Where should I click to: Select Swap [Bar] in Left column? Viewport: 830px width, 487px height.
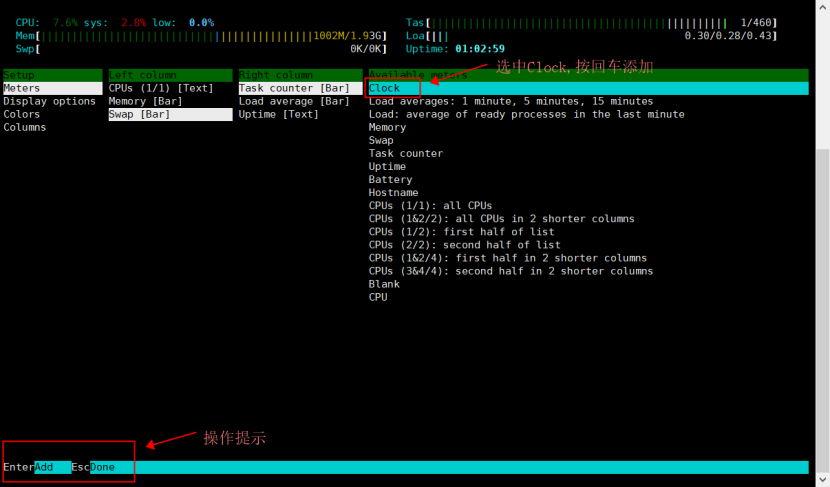point(170,114)
